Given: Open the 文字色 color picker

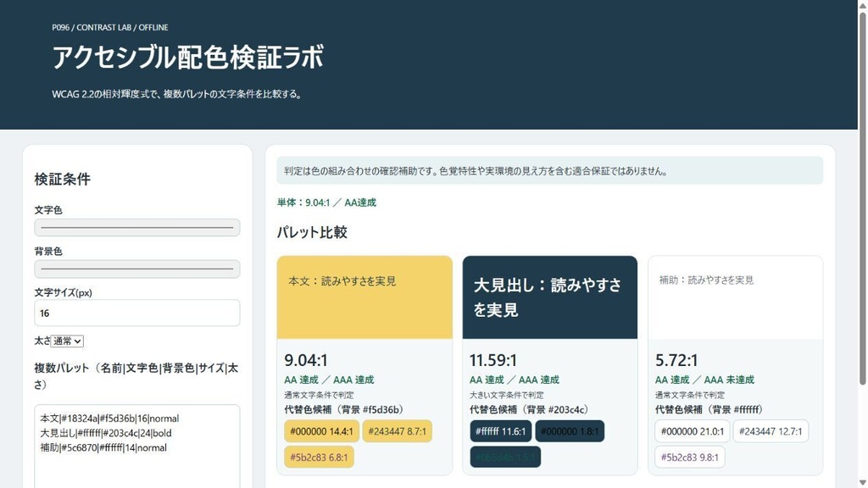Looking at the screenshot, I should [137, 227].
